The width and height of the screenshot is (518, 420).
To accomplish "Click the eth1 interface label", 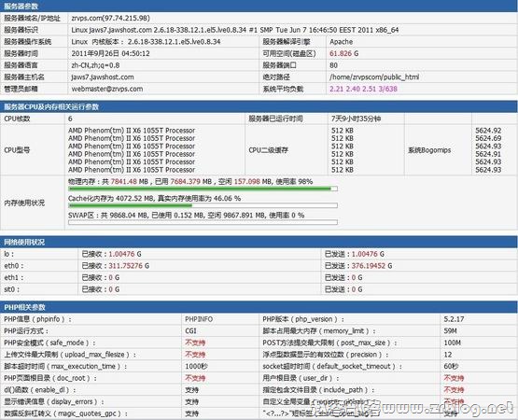I will click(14, 277).
